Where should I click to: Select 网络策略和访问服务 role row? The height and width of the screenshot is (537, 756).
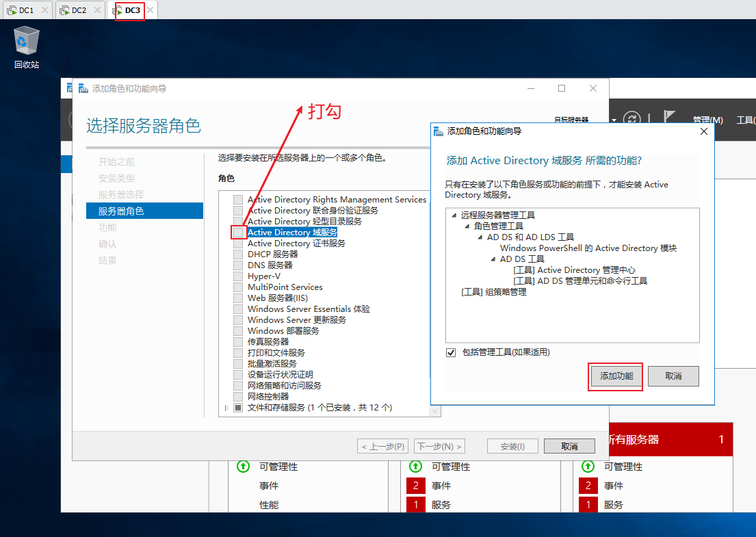pos(285,386)
